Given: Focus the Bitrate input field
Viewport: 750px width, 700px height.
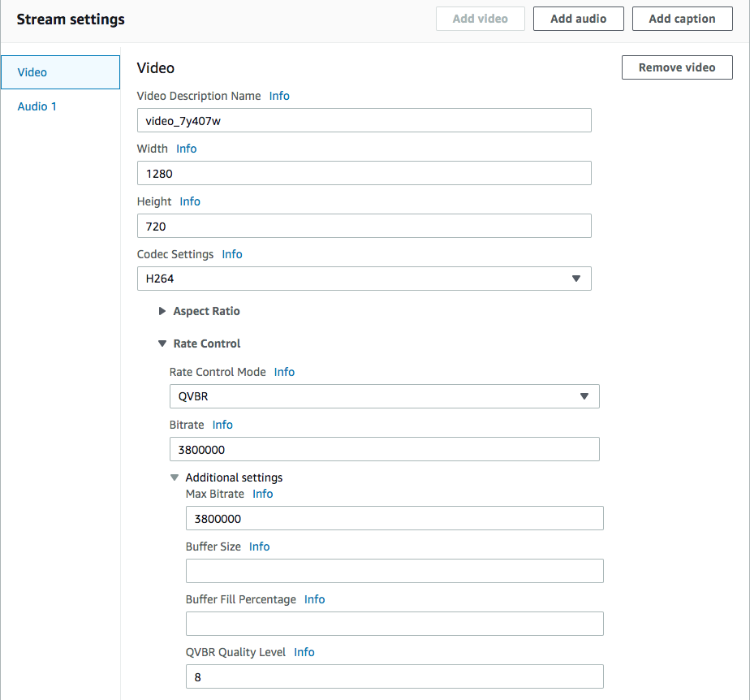Looking at the screenshot, I should coord(384,449).
